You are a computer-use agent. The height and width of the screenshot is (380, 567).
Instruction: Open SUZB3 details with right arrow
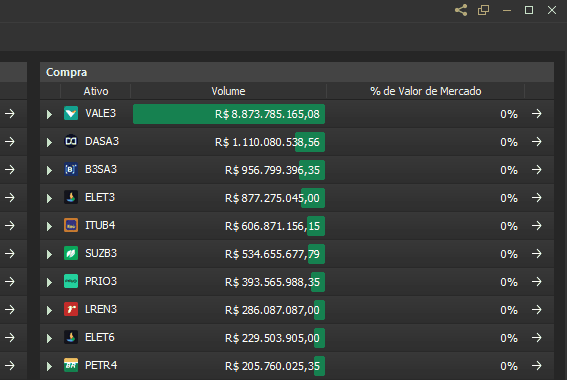537,254
